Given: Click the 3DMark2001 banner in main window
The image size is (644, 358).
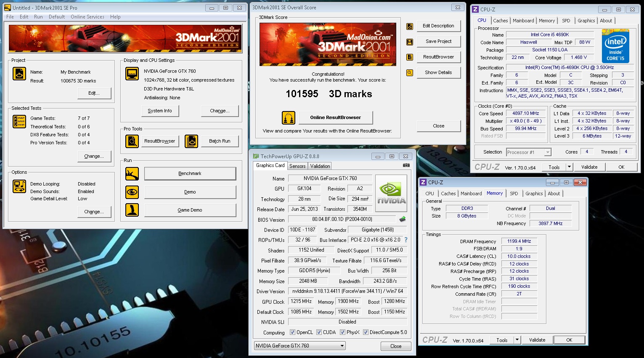Looking at the screenshot, I should 125,38.
